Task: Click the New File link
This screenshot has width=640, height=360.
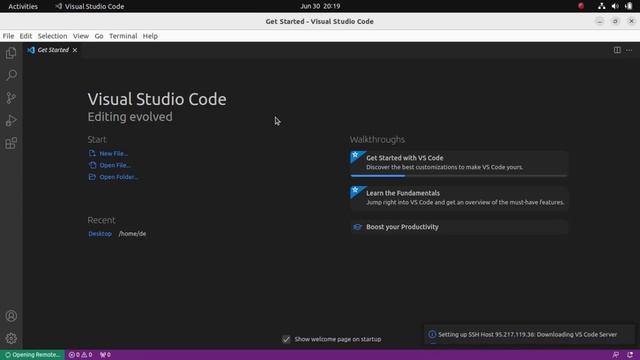Action: [113, 153]
